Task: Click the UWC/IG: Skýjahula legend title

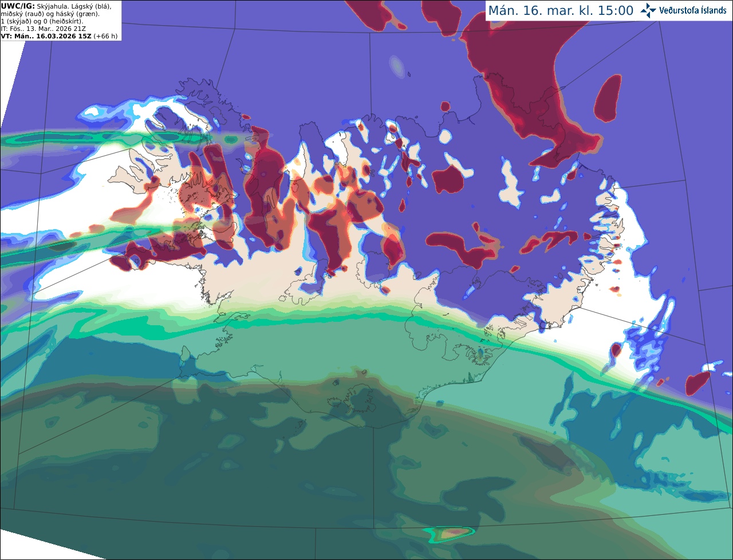Action: pyautogui.click(x=36, y=6)
